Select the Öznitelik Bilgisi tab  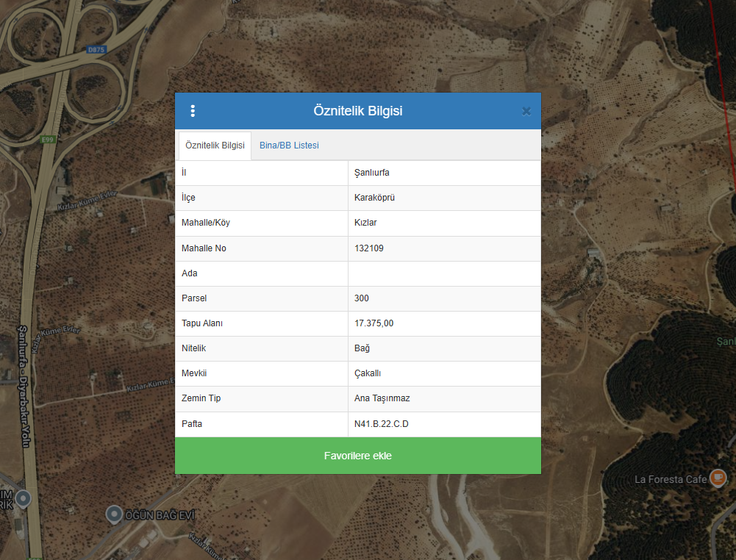click(x=215, y=146)
